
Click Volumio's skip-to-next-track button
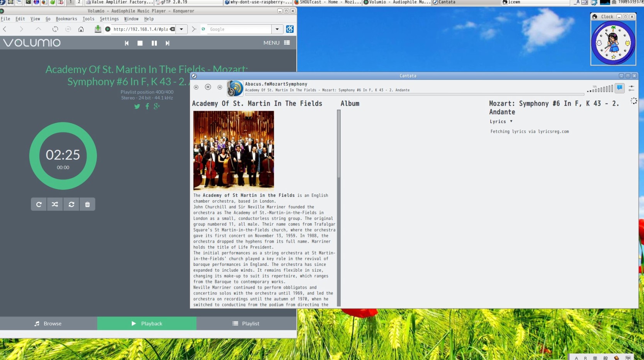[167, 43]
